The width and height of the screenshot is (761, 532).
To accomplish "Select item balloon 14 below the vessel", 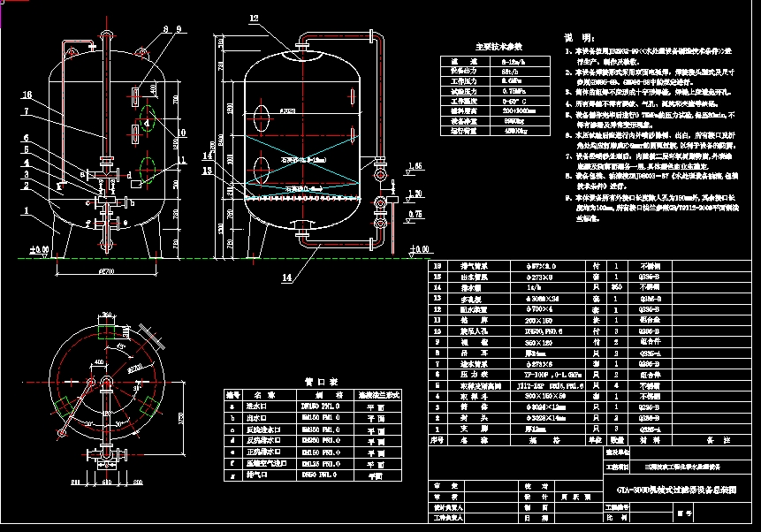I will pyautogui.click(x=287, y=277).
